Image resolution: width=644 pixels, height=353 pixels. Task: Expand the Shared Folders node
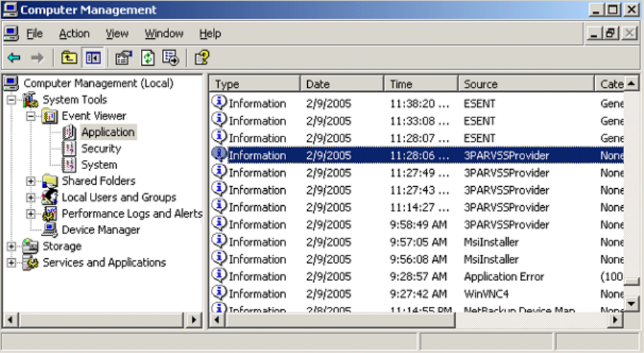pos(30,181)
